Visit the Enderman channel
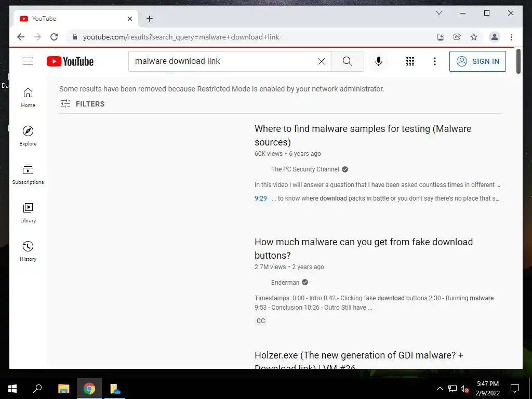 tap(285, 282)
